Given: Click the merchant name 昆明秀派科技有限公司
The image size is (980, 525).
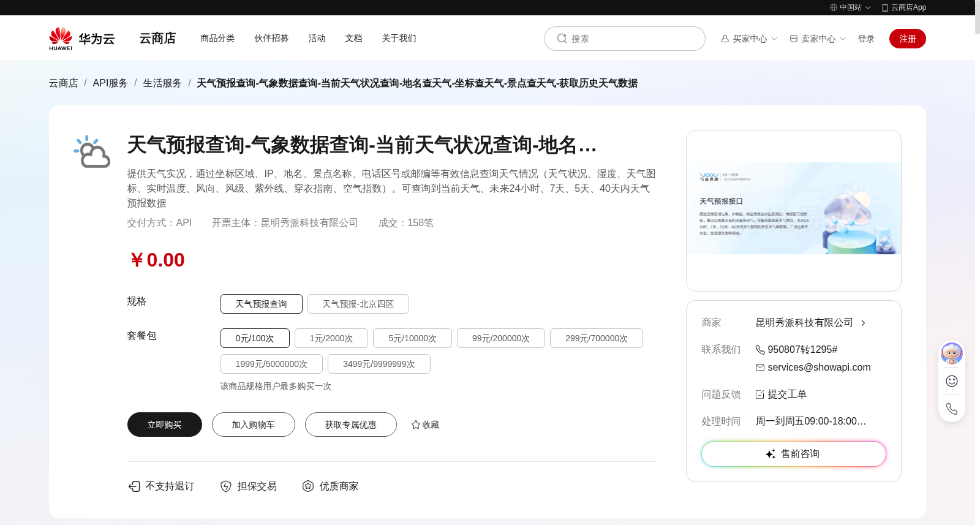Looking at the screenshot, I should click(x=804, y=323).
